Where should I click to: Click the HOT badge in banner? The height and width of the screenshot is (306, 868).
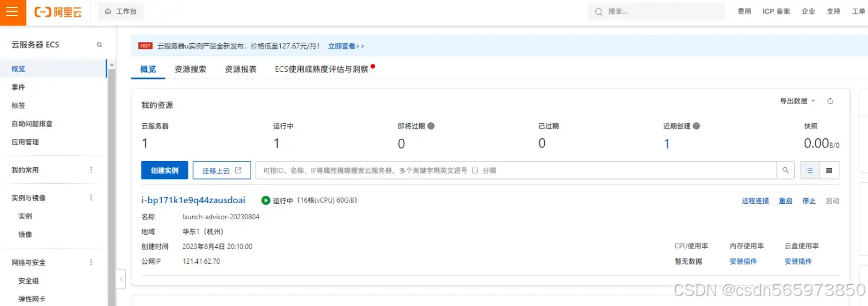pyautogui.click(x=145, y=46)
